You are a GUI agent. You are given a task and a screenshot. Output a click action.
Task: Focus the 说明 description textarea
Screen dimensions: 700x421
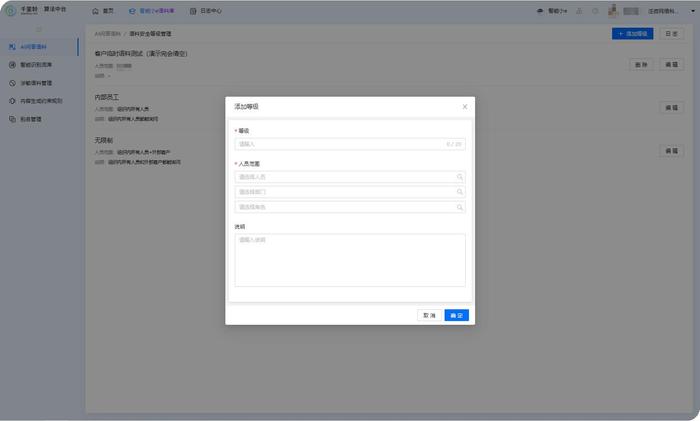(350, 260)
